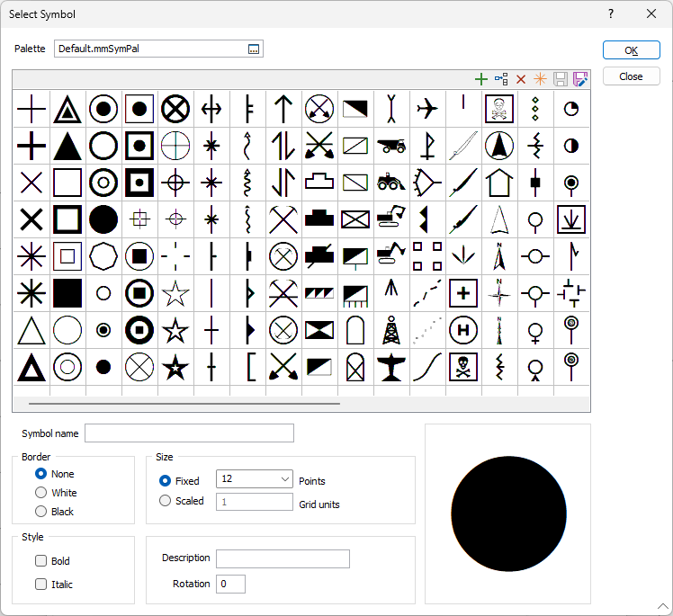Select the up arrow symbol
The height and width of the screenshot is (616, 673).
coord(283,109)
